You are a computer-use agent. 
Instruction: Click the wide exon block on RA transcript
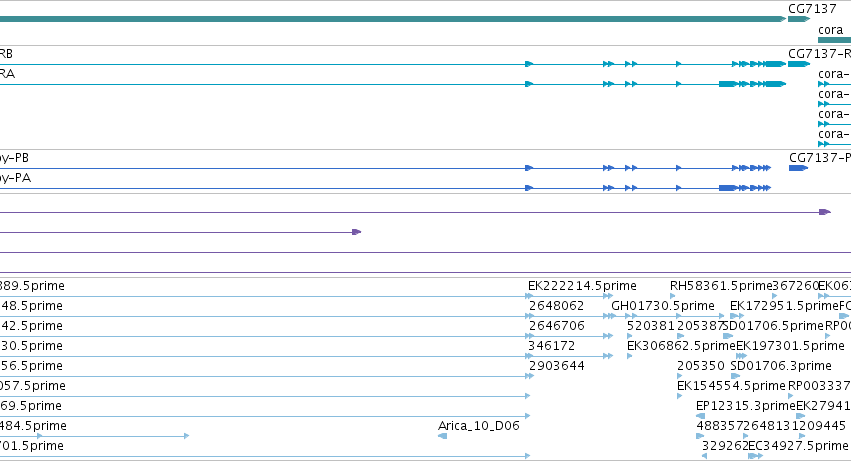pos(727,84)
